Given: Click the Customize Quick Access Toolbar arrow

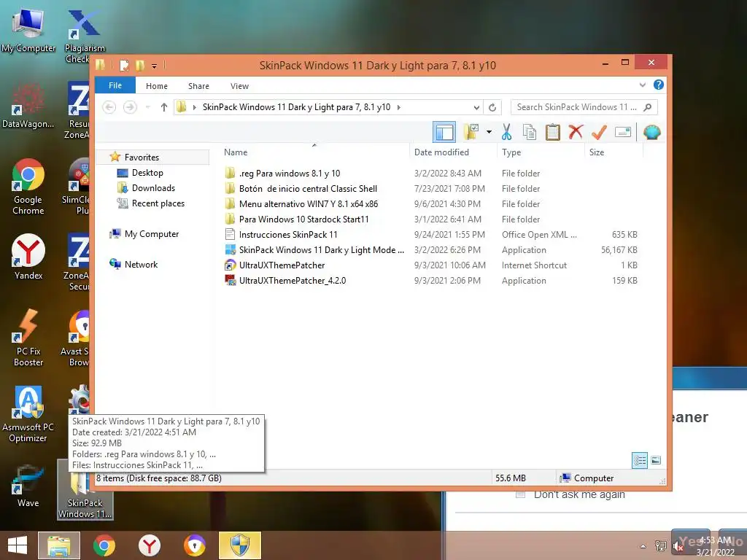Looking at the screenshot, I should pyautogui.click(x=154, y=66).
